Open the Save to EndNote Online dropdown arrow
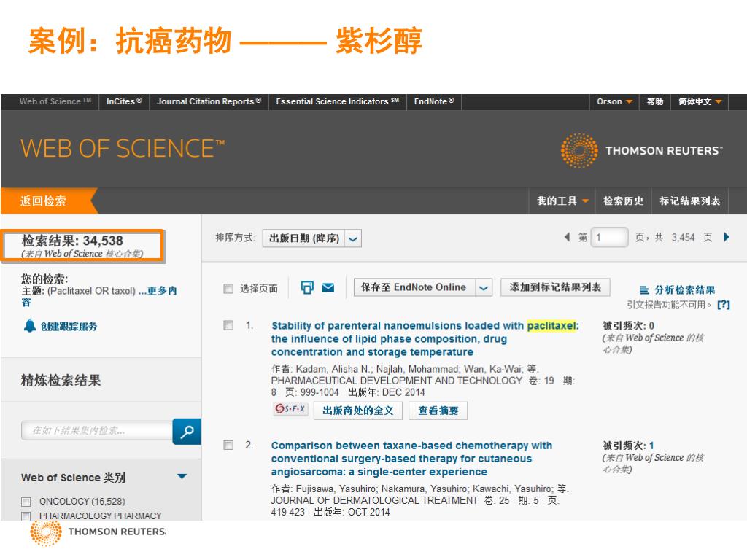This screenshot has height=560, width=747. pos(483,287)
